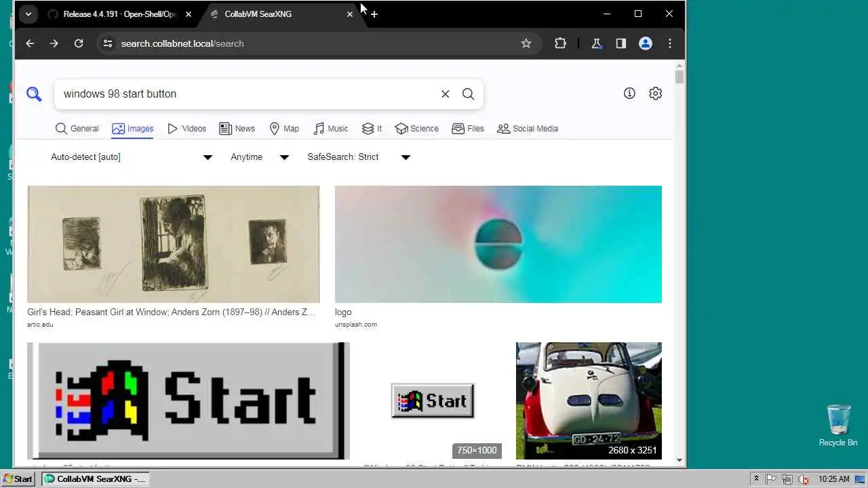Open the large pixelated Start button image
The height and width of the screenshot is (488, 868).
click(x=189, y=401)
